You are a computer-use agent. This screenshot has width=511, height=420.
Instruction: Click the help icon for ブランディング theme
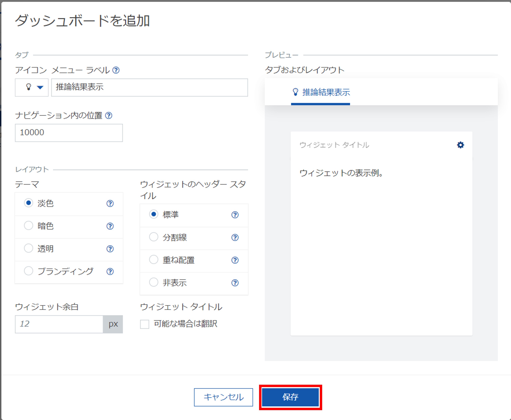click(x=110, y=272)
